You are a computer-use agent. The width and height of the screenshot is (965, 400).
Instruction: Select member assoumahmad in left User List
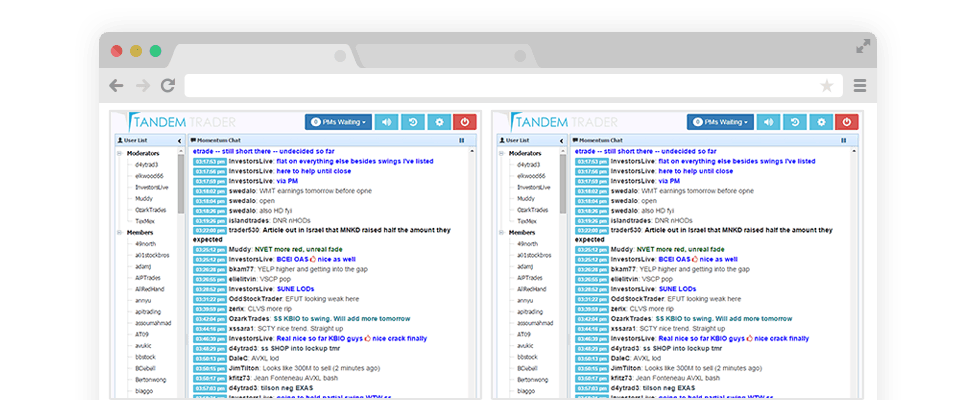154,323
